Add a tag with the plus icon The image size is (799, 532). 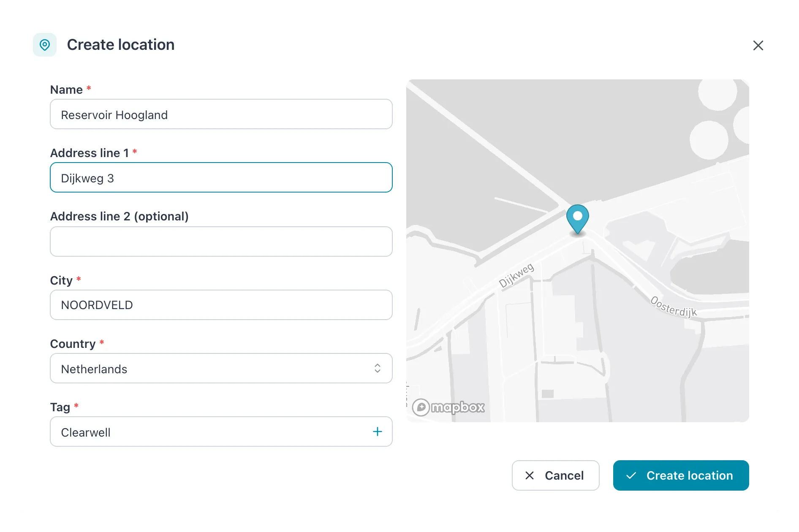pos(378,432)
